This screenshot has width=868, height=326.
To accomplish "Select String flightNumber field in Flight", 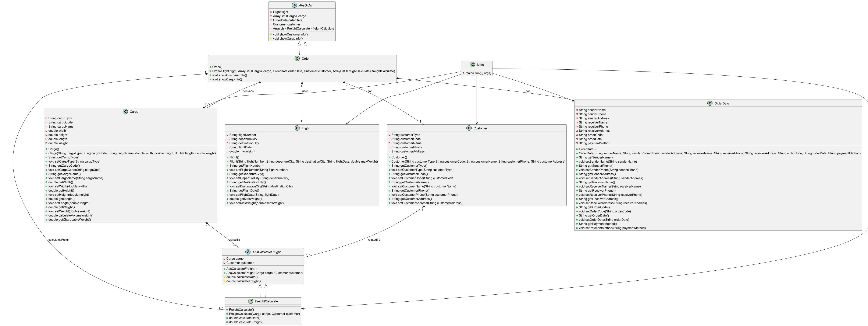I will pos(243,135).
